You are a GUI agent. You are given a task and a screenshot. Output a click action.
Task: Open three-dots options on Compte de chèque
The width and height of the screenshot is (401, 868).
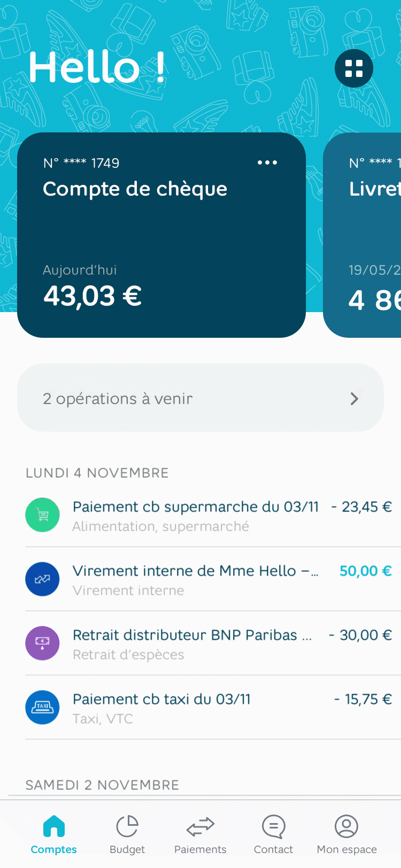point(267,162)
